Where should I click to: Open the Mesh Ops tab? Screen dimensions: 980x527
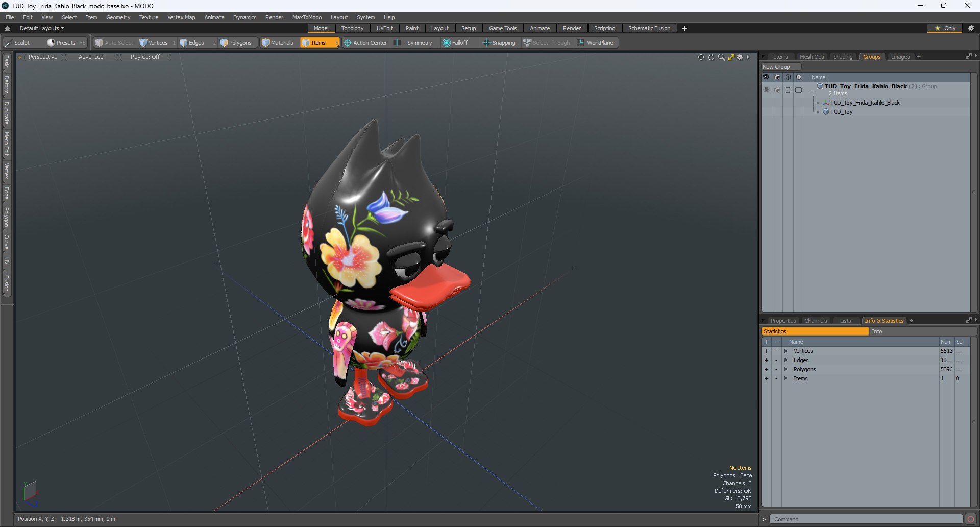point(812,57)
